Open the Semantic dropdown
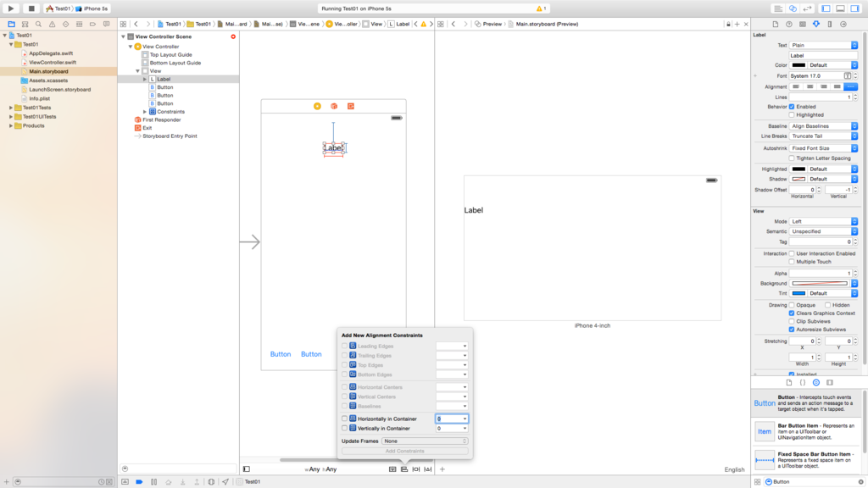This screenshot has height=488, width=868. coord(823,231)
